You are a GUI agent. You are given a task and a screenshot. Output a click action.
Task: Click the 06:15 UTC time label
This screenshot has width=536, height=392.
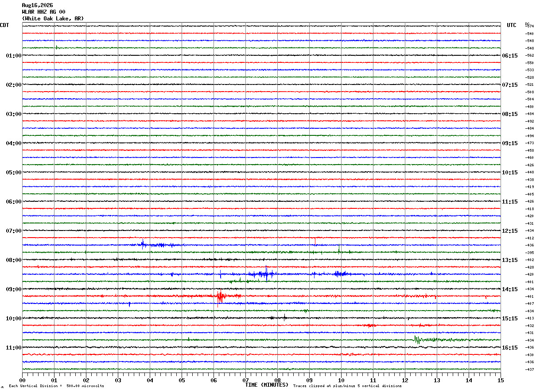point(510,56)
